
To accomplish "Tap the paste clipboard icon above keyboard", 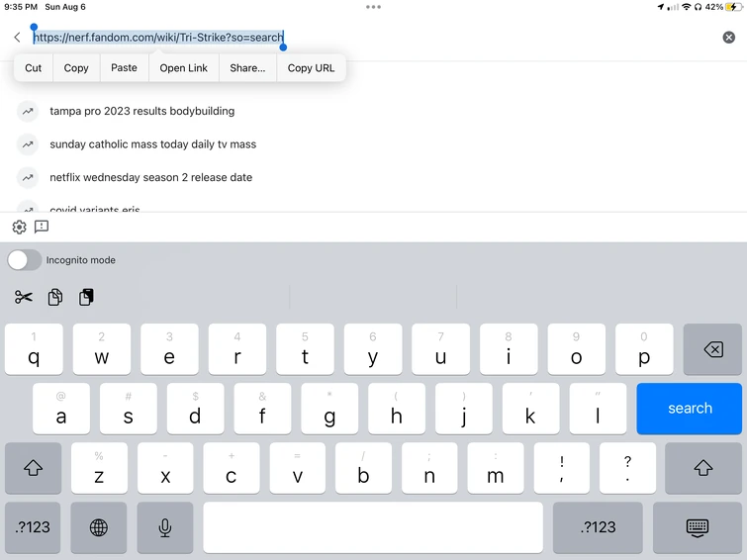I will [86, 297].
